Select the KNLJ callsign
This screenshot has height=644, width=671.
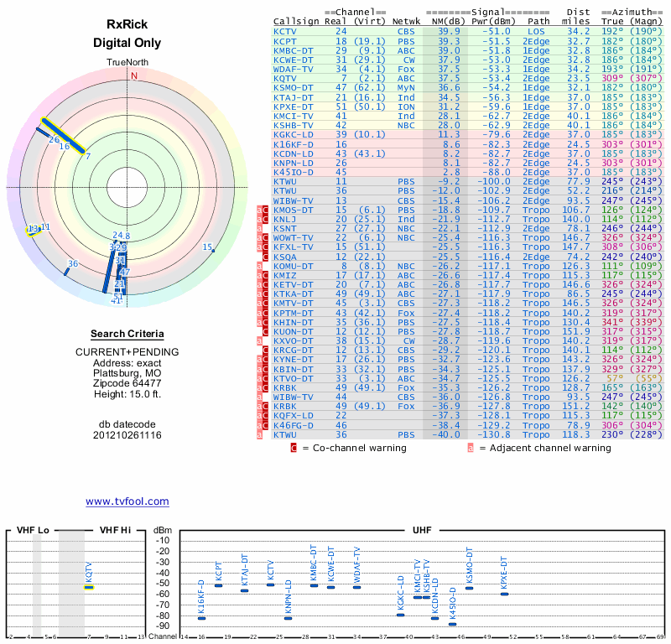[285, 220]
